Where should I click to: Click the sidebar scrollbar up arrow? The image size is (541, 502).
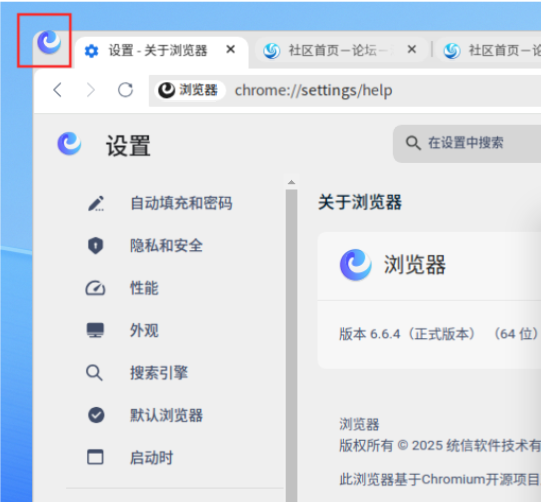292,182
